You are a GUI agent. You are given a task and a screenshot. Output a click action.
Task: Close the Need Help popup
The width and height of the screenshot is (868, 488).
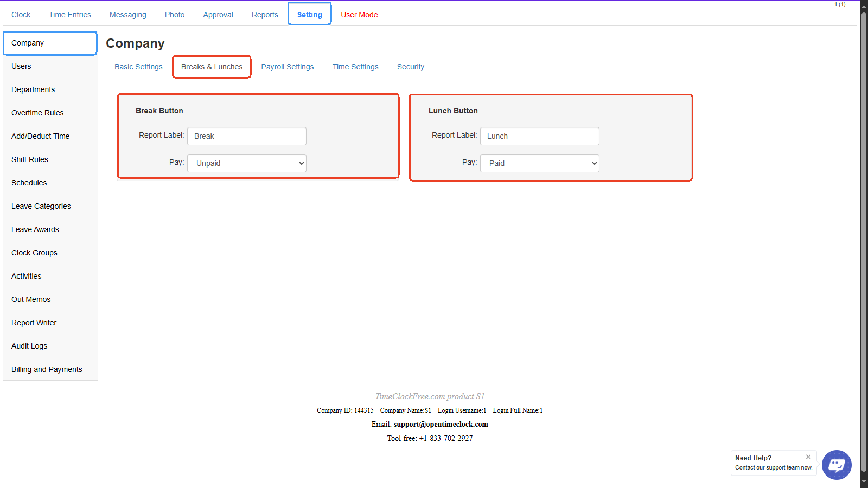click(x=808, y=457)
